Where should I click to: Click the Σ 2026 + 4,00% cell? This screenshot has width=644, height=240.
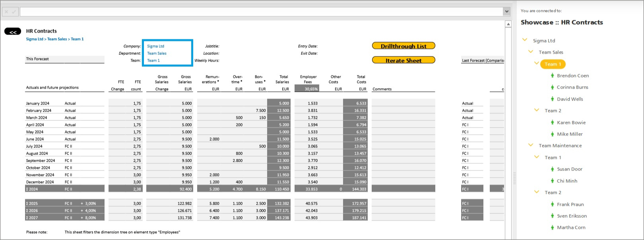[x=88, y=211]
